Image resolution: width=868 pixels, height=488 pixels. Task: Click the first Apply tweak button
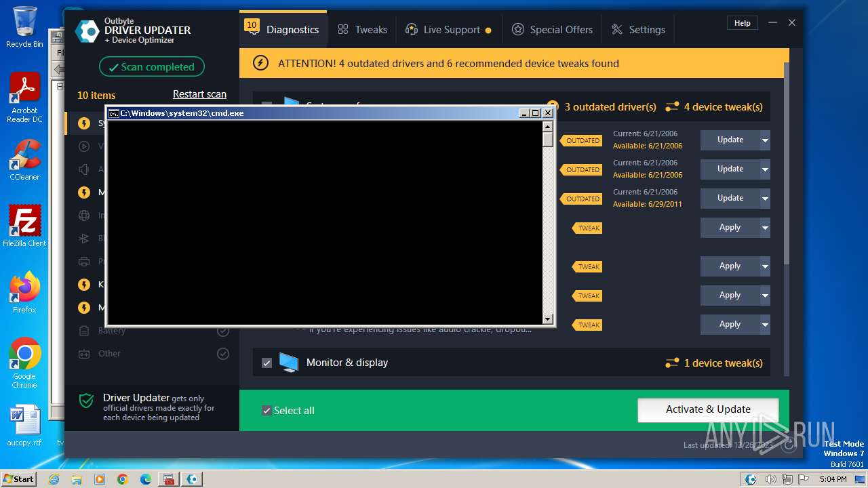click(730, 228)
